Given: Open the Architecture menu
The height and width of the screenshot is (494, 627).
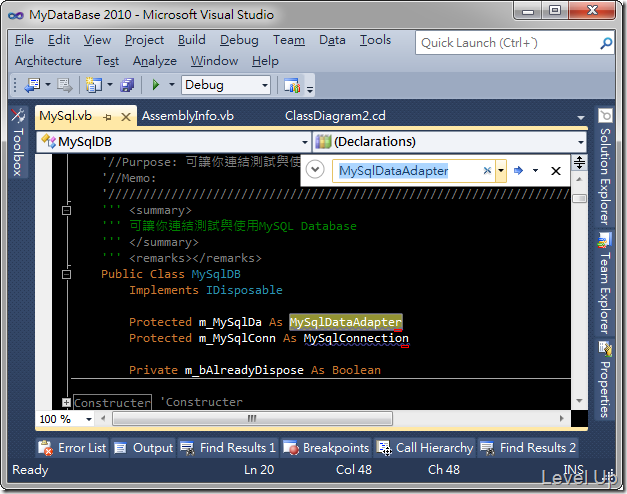Looking at the screenshot, I should tap(48, 61).
